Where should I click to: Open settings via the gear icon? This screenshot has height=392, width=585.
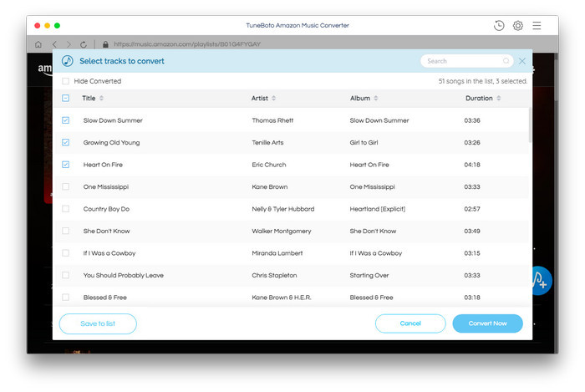pos(518,25)
